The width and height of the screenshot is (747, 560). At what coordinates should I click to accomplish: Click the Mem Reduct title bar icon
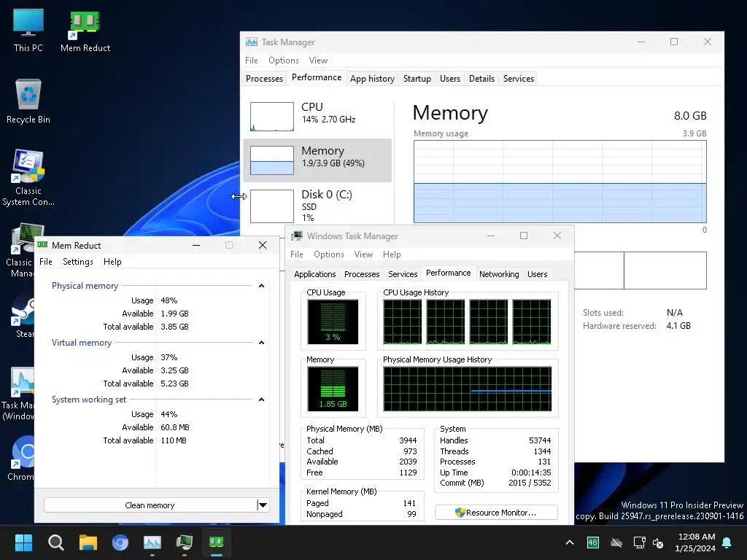coord(42,245)
